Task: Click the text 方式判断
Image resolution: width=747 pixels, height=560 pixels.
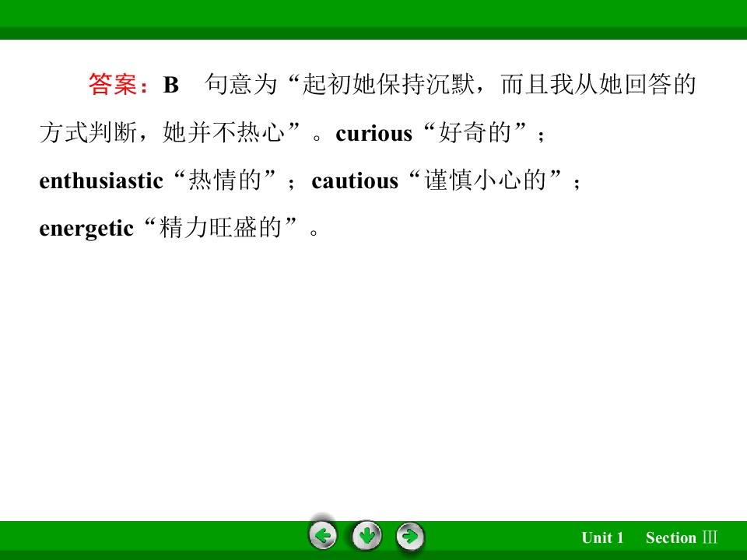Action: coord(88,132)
